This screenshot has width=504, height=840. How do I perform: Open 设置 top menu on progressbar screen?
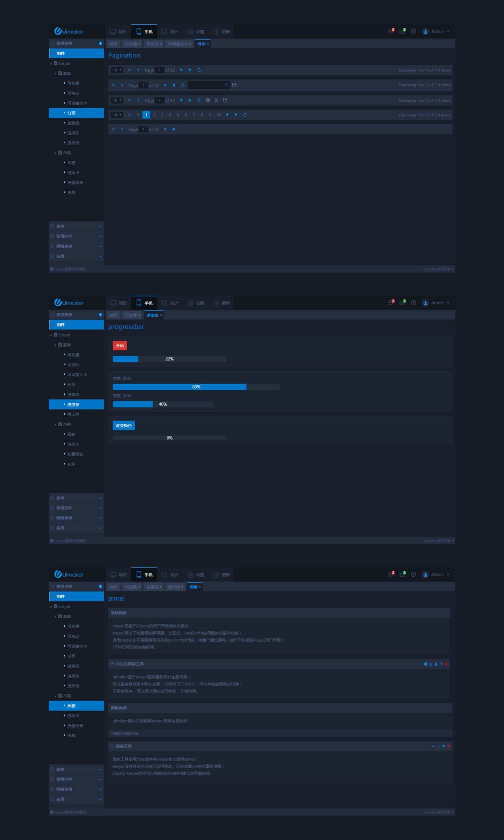point(196,303)
